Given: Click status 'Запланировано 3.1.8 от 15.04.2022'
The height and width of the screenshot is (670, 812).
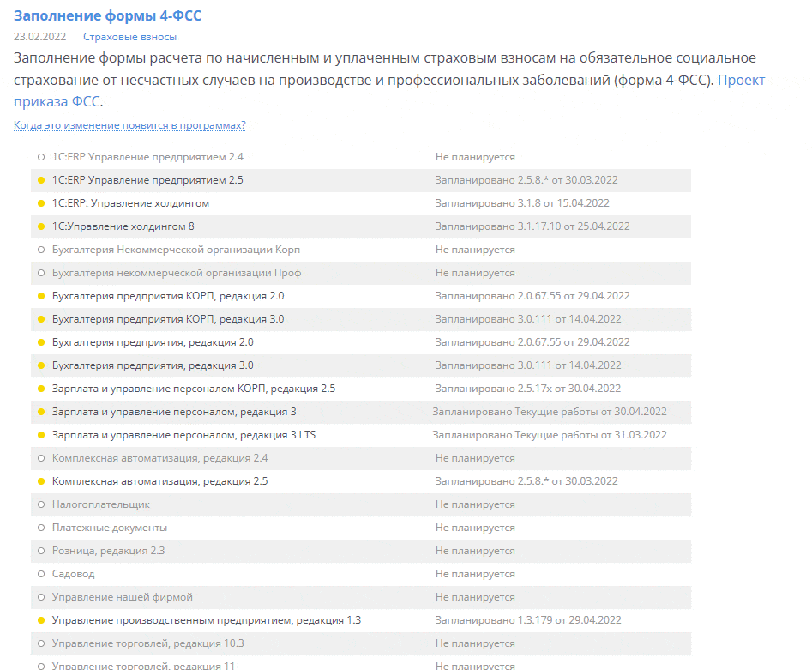Looking at the screenshot, I should (522, 203).
